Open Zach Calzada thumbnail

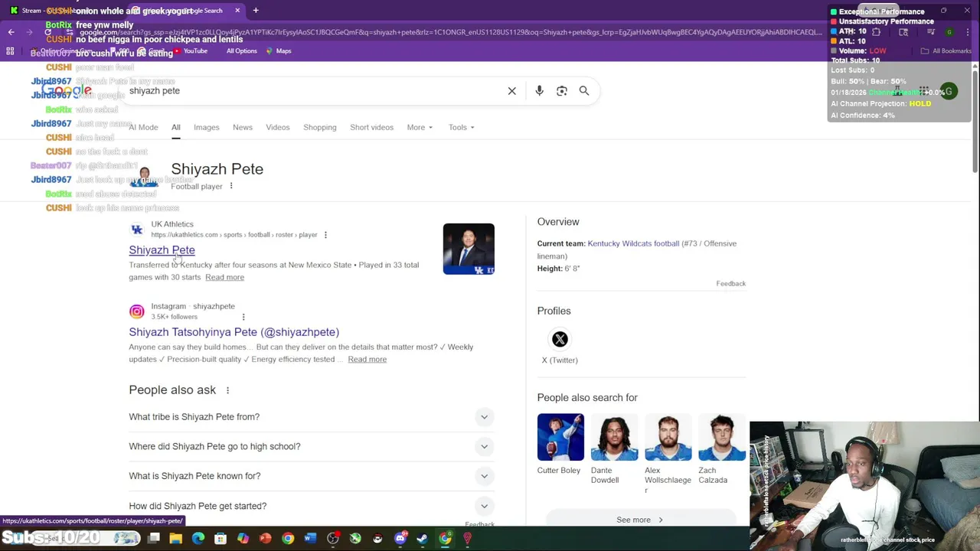[722, 437]
